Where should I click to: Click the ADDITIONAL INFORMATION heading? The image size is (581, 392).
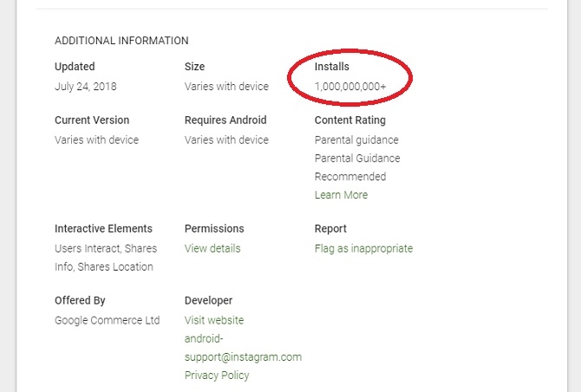tap(121, 41)
